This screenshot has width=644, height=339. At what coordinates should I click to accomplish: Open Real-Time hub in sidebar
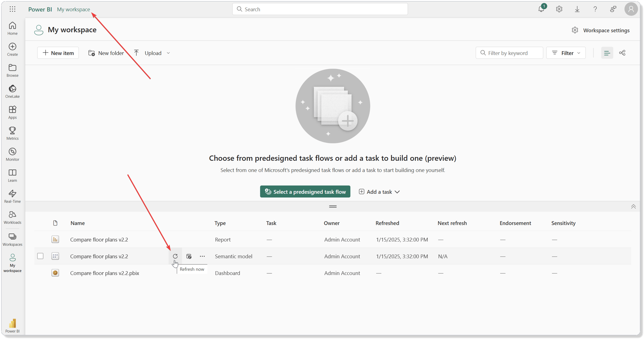[12, 196]
